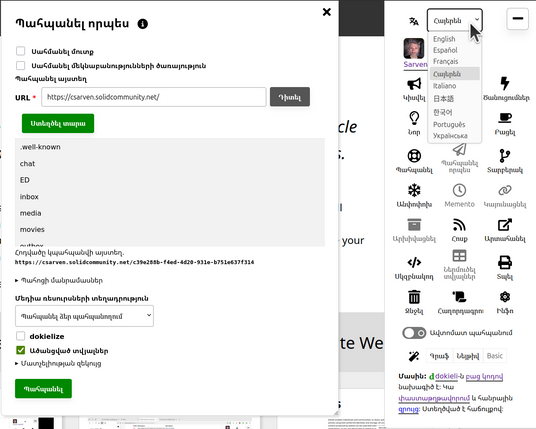Click the URL input field
The width and height of the screenshot is (536, 429).
click(154, 97)
